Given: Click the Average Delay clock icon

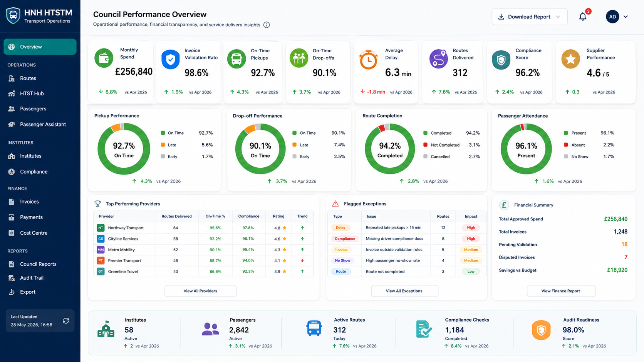Looking at the screenshot, I should [x=368, y=60].
